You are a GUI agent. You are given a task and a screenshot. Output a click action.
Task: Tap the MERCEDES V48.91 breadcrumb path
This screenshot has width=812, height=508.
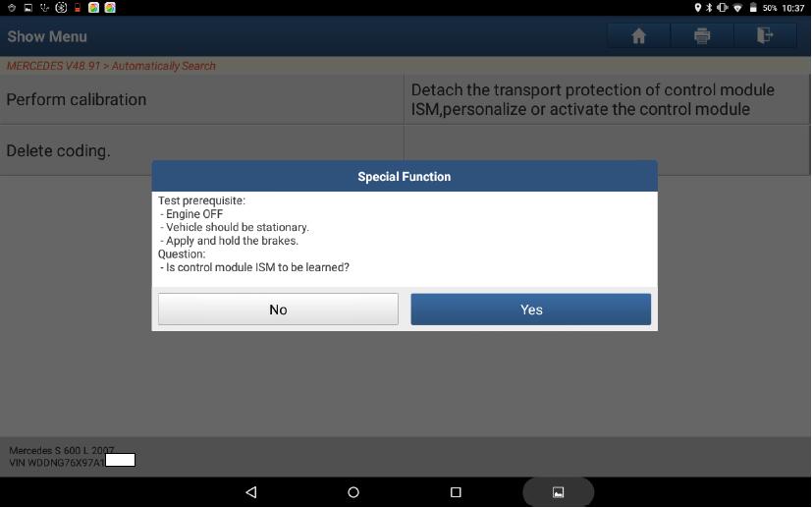click(x=111, y=66)
